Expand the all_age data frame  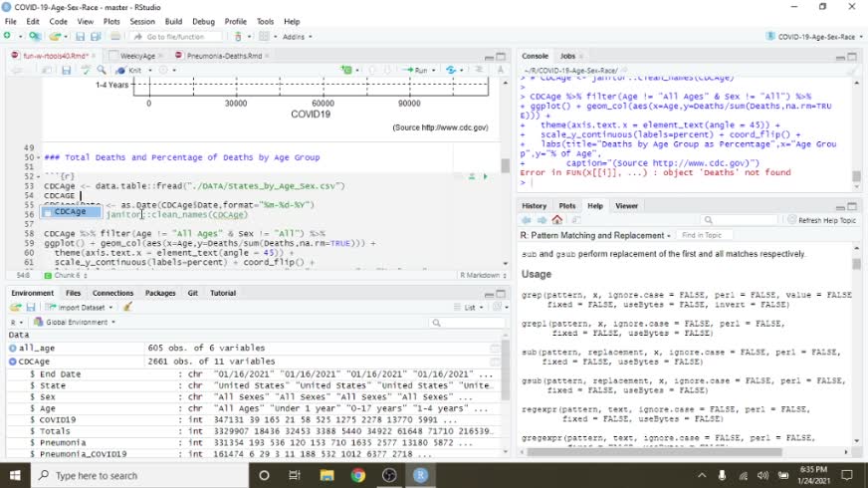tap(13, 348)
